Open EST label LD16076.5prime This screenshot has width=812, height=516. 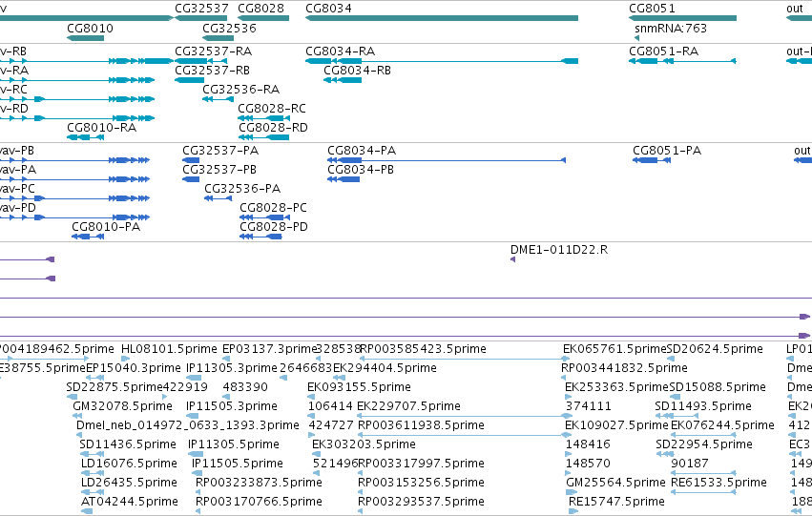click(129, 464)
